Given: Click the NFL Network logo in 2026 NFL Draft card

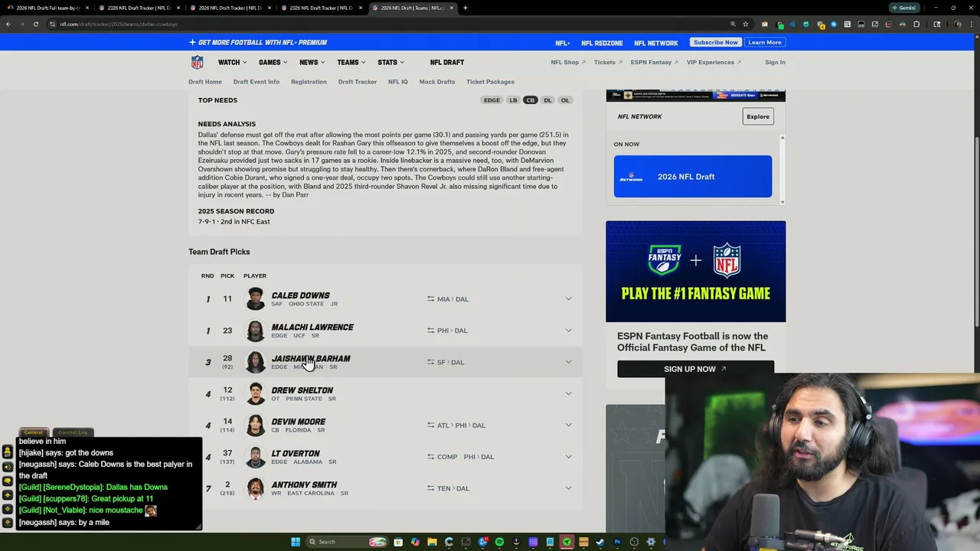Looking at the screenshot, I should coord(632,177).
